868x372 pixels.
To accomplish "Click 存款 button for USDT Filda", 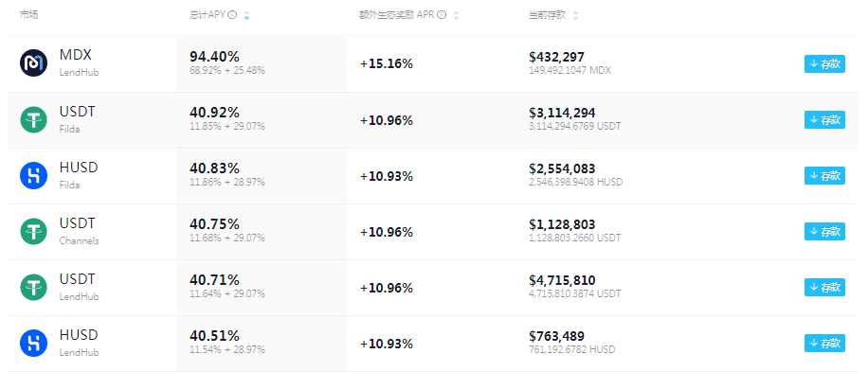I will (x=824, y=119).
